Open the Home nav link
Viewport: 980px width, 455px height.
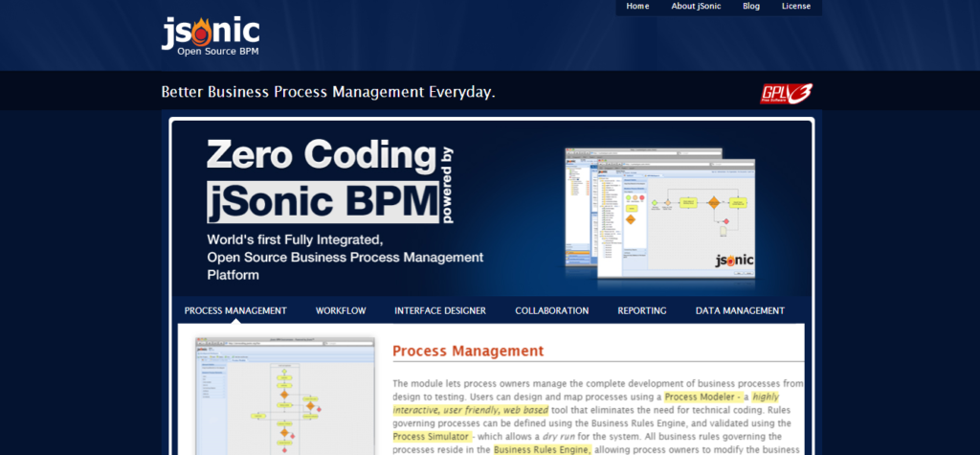(x=637, y=7)
